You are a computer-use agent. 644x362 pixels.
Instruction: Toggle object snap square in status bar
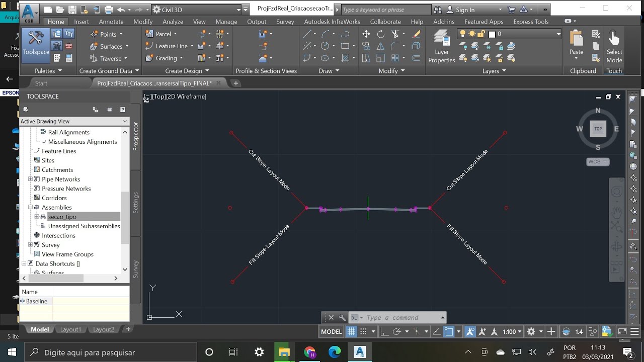pyautogui.click(x=448, y=331)
